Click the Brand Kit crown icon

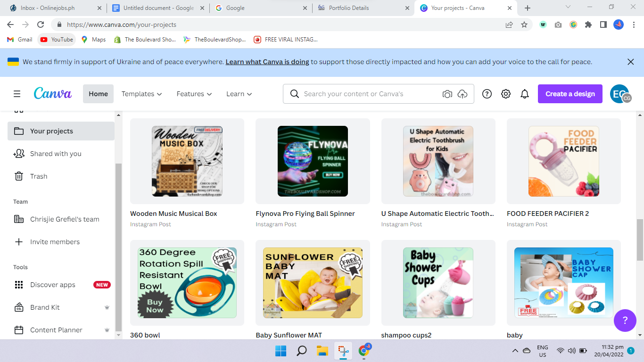coord(107,307)
